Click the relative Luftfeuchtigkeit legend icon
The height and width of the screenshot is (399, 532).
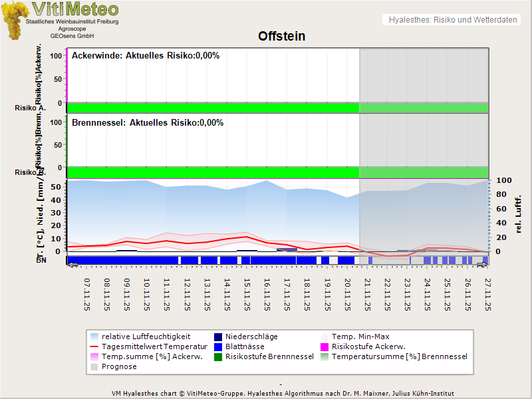pyautogui.click(x=94, y=336)
